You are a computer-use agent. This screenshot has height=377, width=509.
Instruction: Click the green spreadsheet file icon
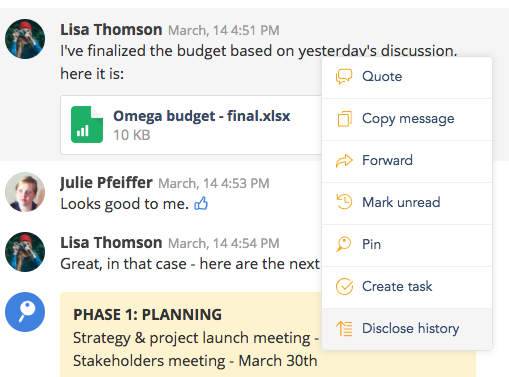(x=87, y=124)
